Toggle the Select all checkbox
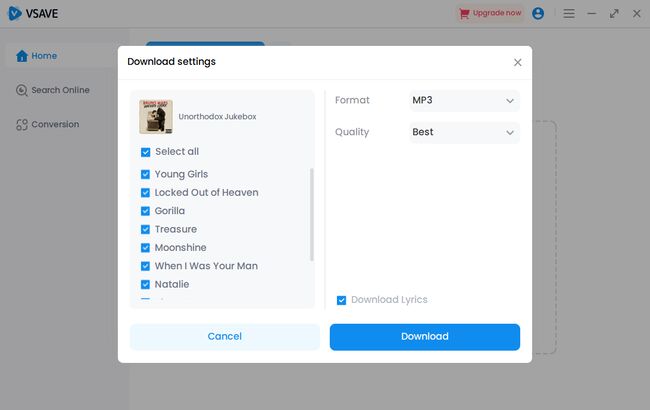The width and height of the screenshot is (650, 410). [146, 152]
